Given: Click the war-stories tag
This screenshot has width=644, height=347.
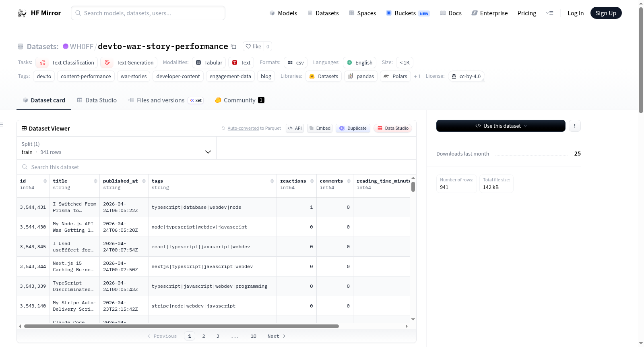Looking at the screenshot, I should coord(134,76).
